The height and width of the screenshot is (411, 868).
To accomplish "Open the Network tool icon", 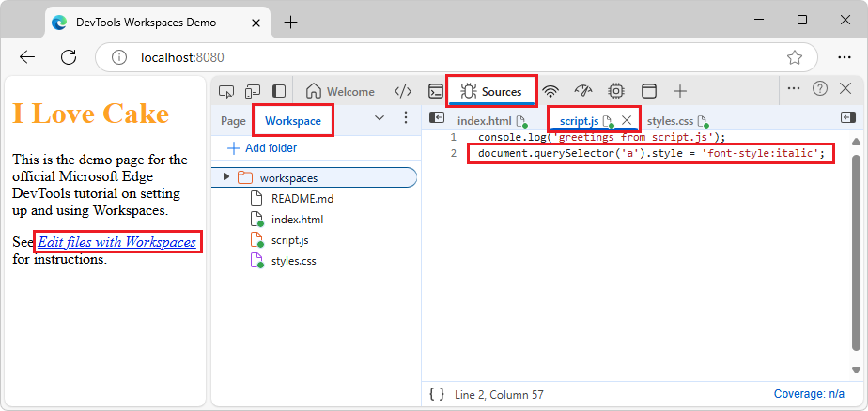I will (551, 91).
